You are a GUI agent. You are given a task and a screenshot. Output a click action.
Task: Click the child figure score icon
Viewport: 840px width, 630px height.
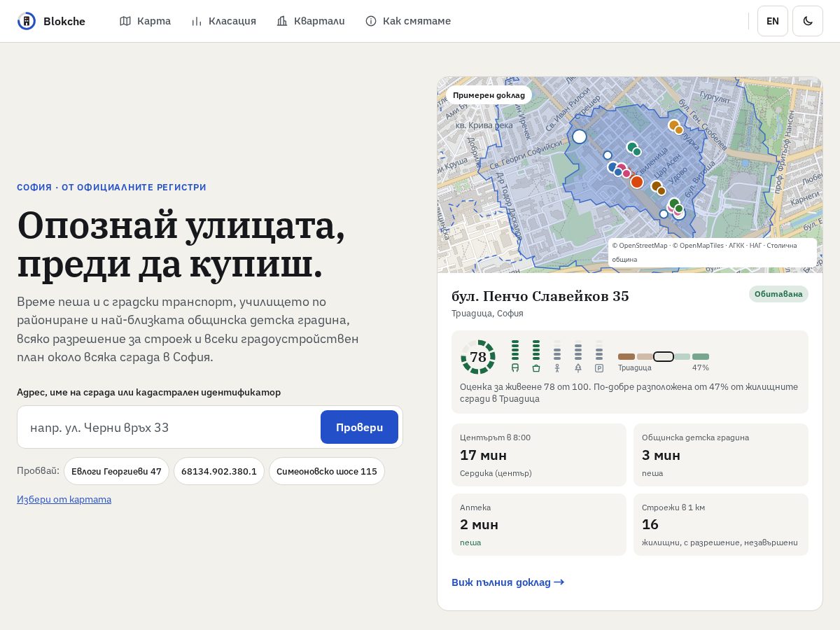point(557,367)
